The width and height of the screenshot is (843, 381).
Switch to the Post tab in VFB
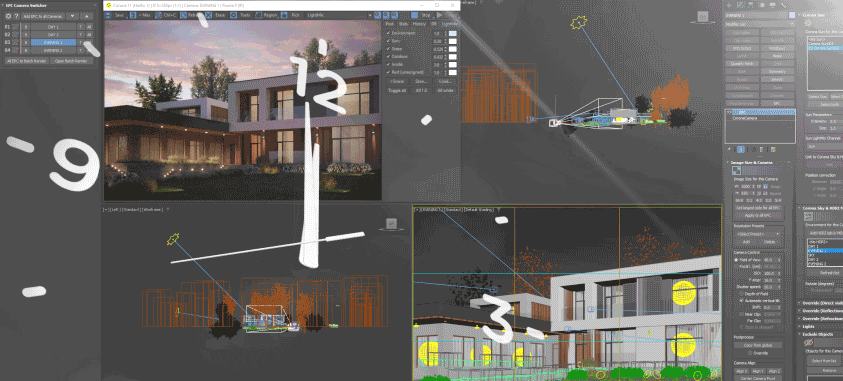[x=390, y=24]
